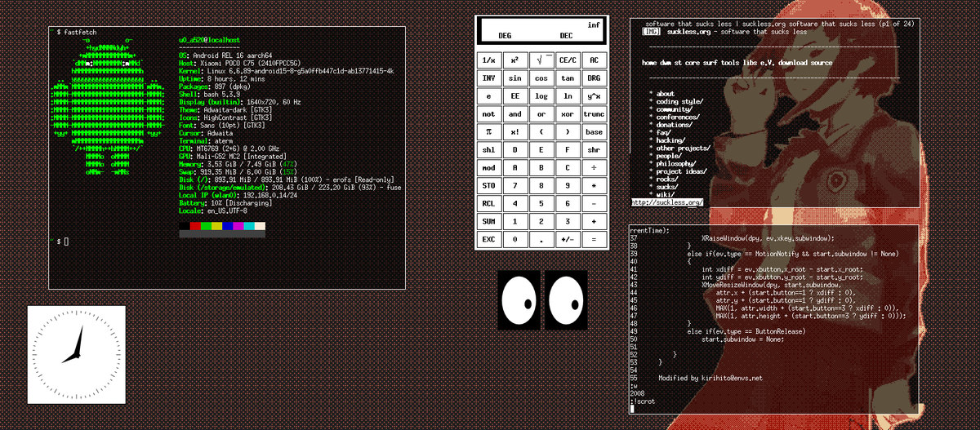Click the shr shift-right key
This screenshot has height=430, width=980.
[x=594, y=150]
